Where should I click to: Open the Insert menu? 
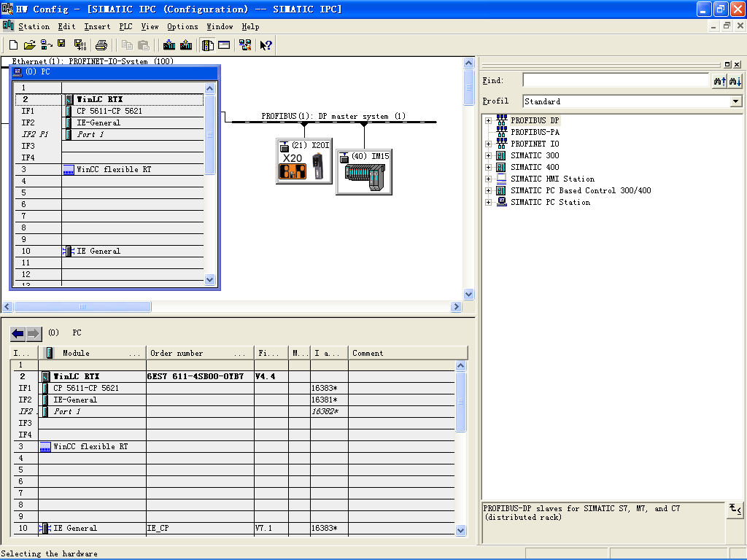point(97,27)
